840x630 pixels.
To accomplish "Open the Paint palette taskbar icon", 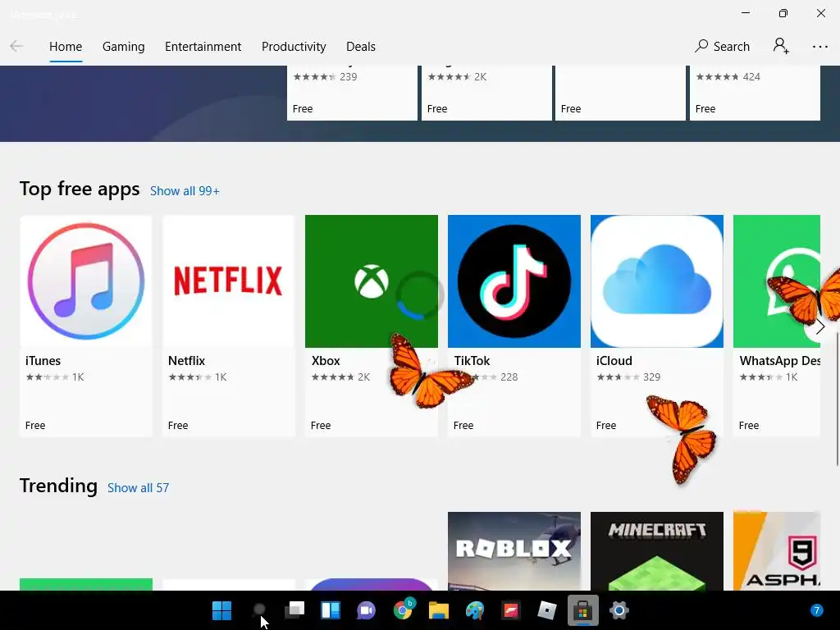I will click(475, 610).
